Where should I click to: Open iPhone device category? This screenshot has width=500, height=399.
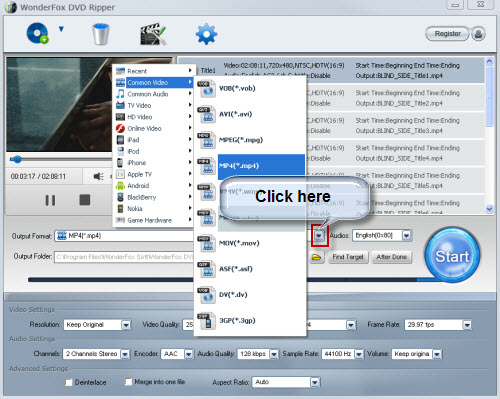pos(153,163)
